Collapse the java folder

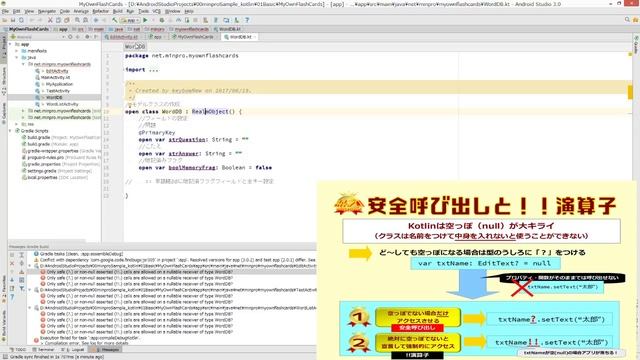coord(17,58)
